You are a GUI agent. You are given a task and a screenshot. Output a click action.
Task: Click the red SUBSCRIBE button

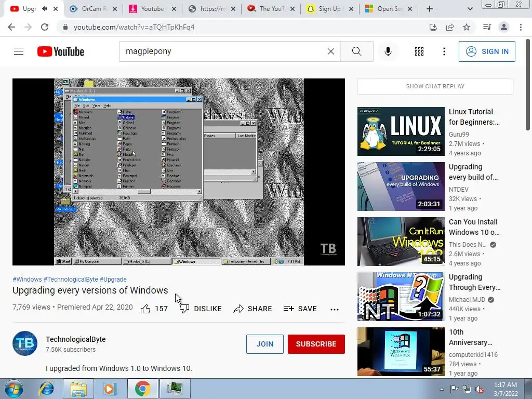(316, 344)
